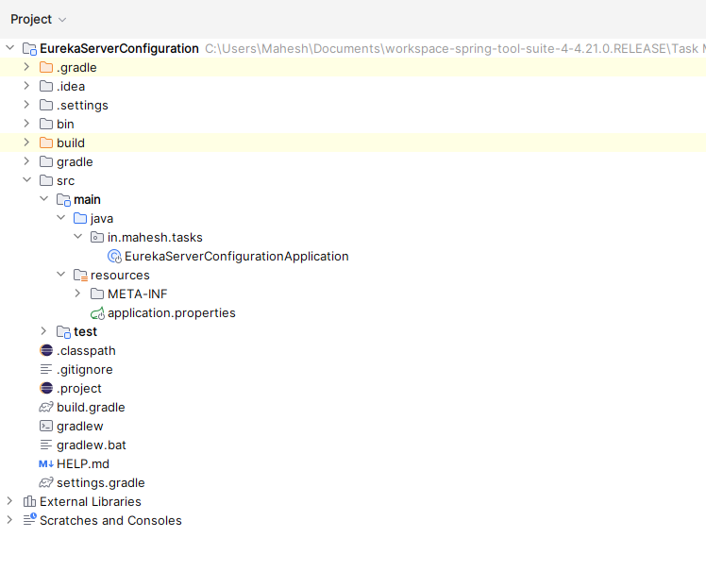Expand the External Libraries chevron
Viewport: 706px width, 588px height.
pyautogui.click(x=9, y=501)
